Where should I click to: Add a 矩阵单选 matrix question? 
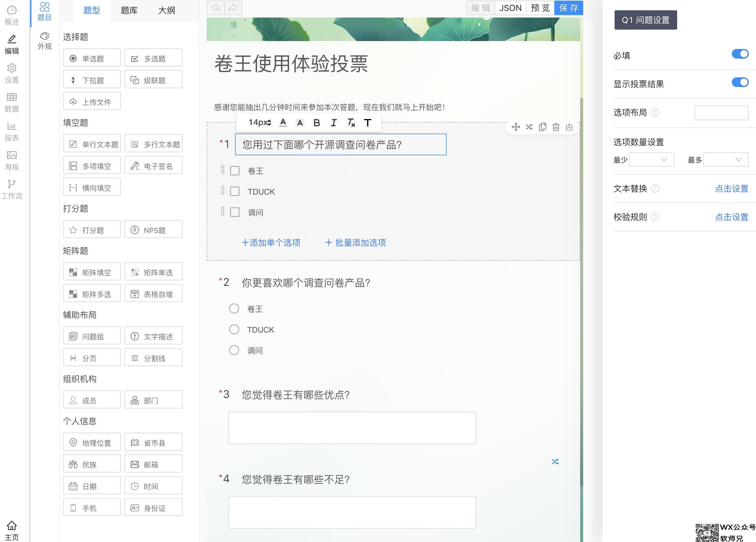pos(153,272)
